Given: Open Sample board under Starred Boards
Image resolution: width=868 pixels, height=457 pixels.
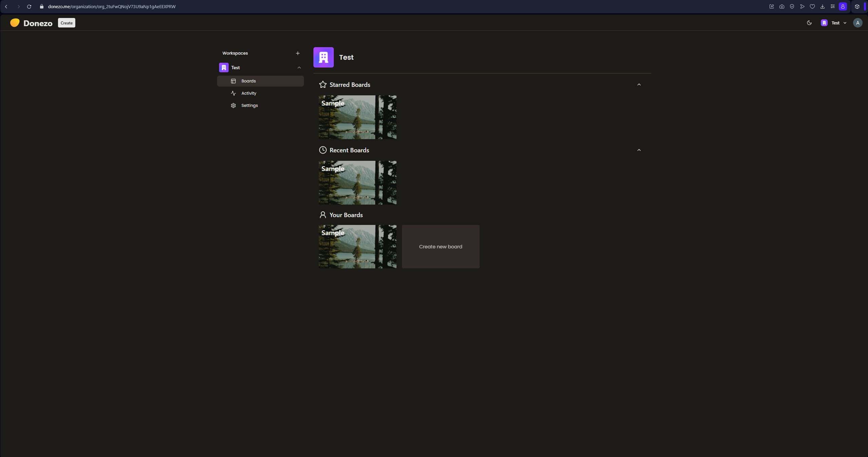Looking at the screenshot, I should pyautogui.click(x=357, y=117).
